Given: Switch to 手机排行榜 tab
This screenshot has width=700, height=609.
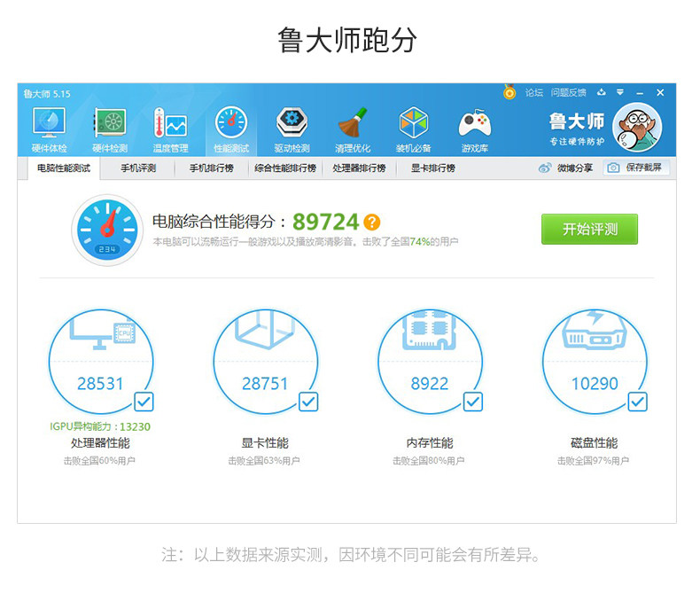Looking at the screenshot, I should click(211, 168).
